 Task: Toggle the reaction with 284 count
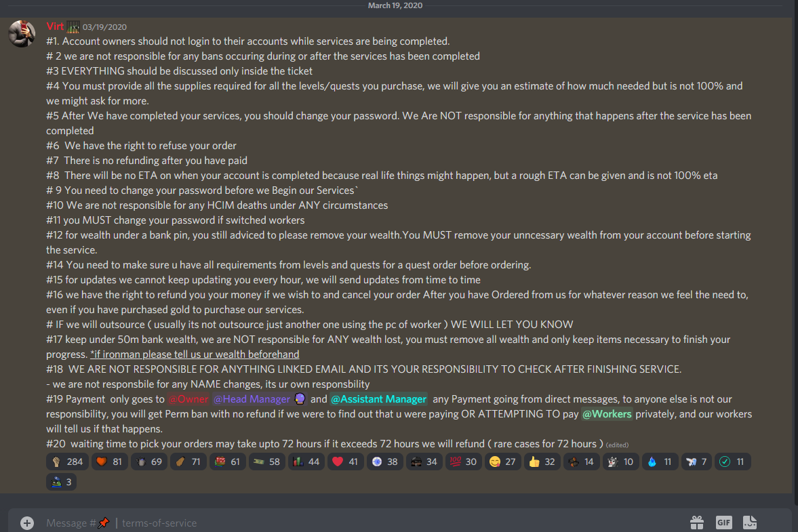pyautogui.click(x=67, y=462)
